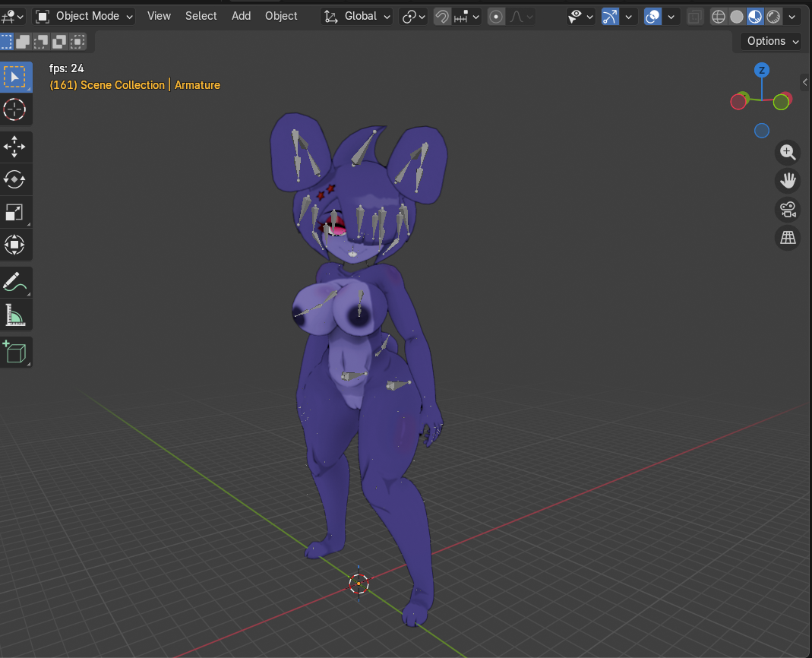The height and width of the screenshot is (658, 812).
Task: Click the Z axis gizmo handle
Action: (761, 70)
